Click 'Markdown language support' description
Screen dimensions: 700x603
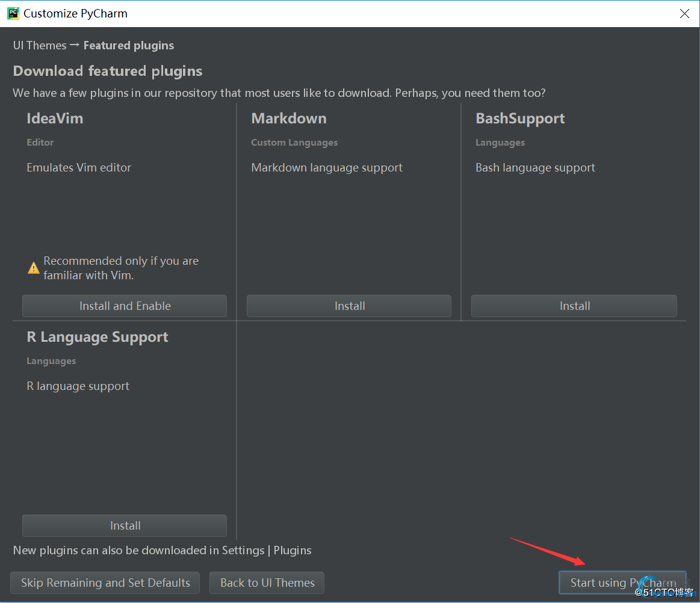click(327, 168)
